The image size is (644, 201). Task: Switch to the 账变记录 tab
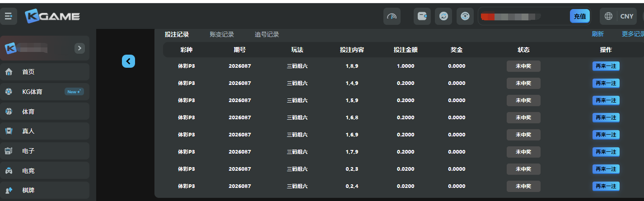point(222,34)
